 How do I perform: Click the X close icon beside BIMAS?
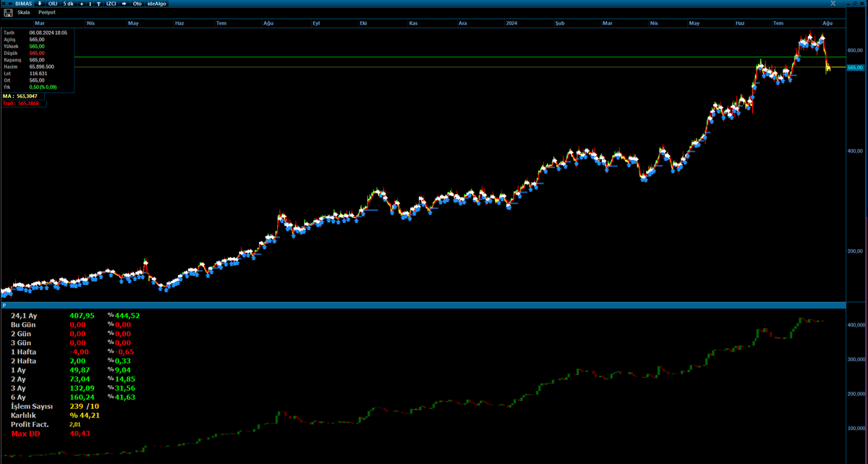click(4, 4)
